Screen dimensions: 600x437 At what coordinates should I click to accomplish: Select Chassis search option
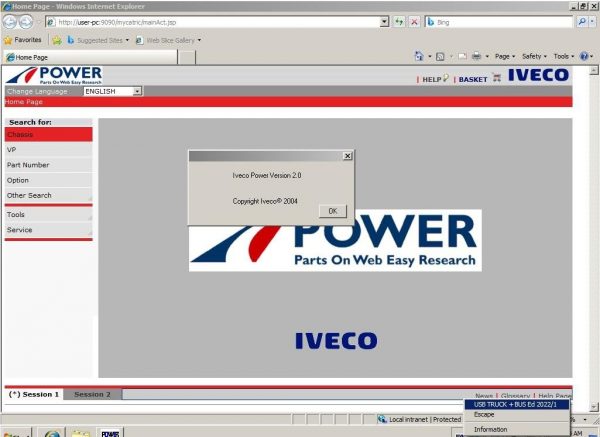pos(48,135)
